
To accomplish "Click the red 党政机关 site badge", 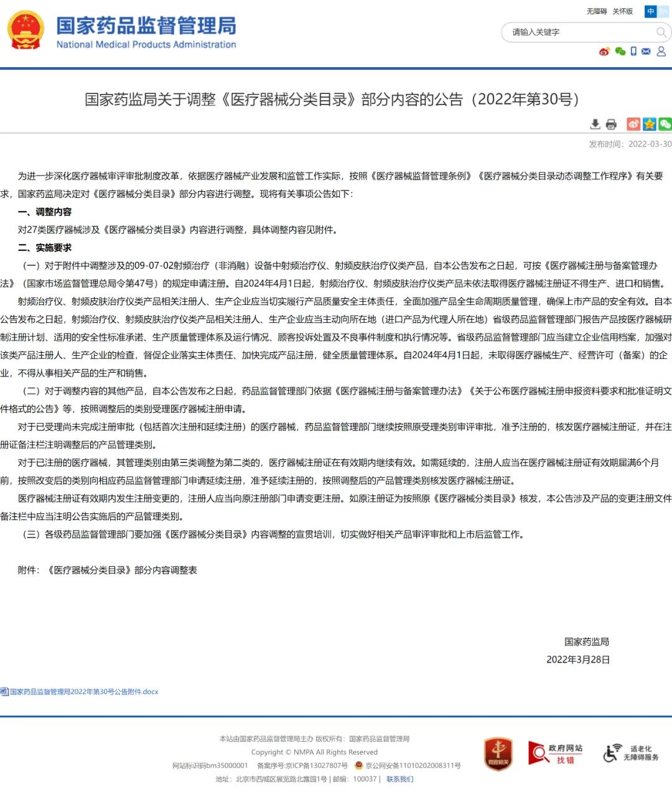I will coord(498,753).
